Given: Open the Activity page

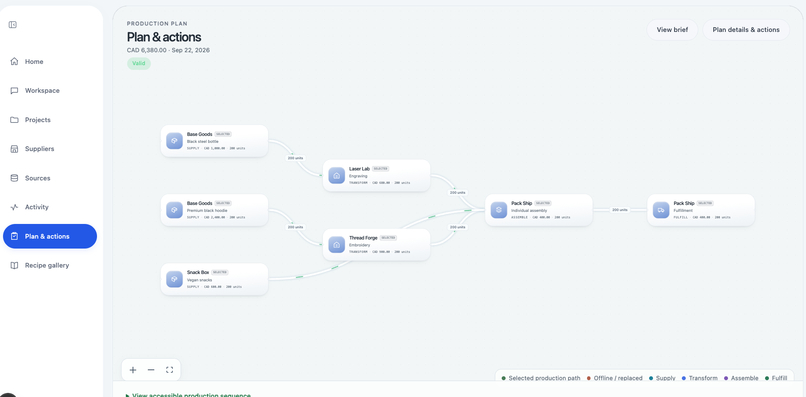Looking at the screenshot, I should coord(50,207).
